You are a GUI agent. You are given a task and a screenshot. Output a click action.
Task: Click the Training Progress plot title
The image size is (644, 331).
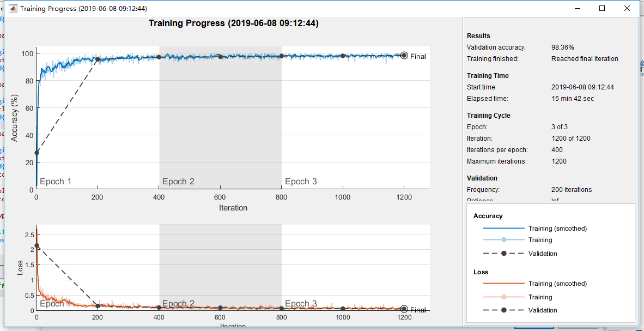pyautogui.click(x=233, y=23)
